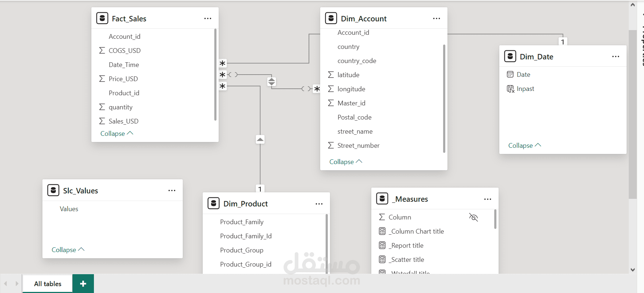The height and width of the screenshot is (293, 644).
Task: Click the bidirectional relationship arrow marker
Action: 272,81
